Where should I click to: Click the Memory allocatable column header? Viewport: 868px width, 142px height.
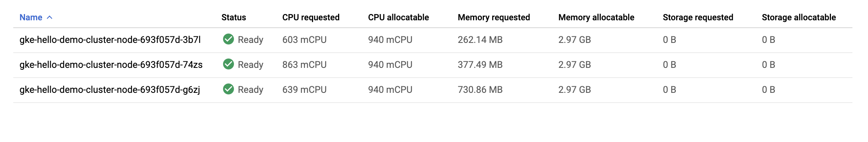pos(596,18)
